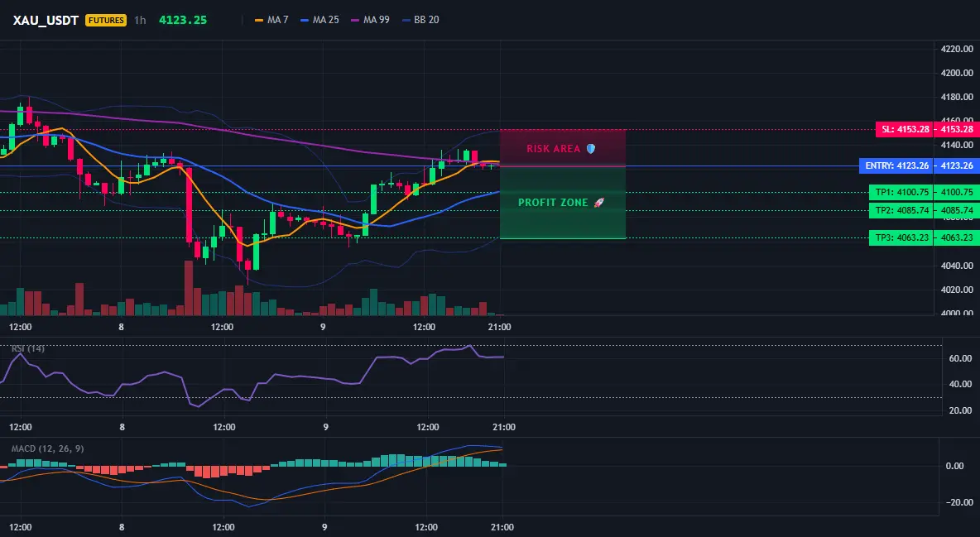The height and width of the screenshot is (537, 980).
Task: Click the FUTURES badge
Action: click(106, 20)
